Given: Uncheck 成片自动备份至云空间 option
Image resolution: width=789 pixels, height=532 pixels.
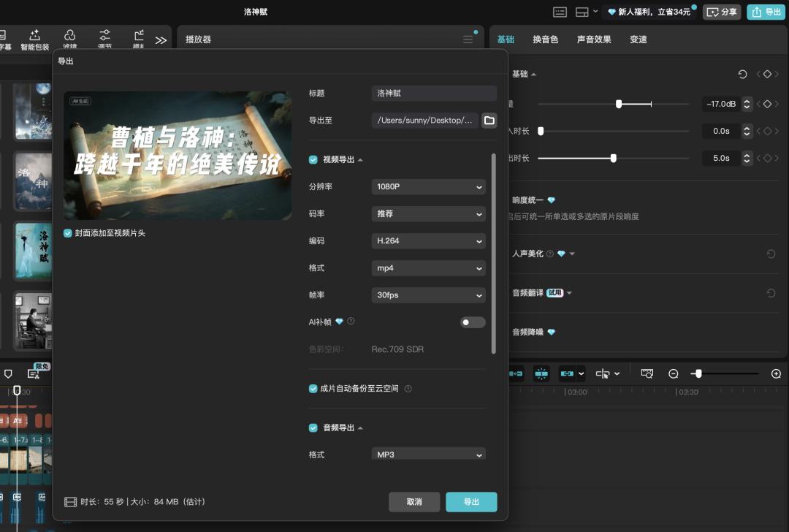Looking at the screenshot, I should click(313, 389).
